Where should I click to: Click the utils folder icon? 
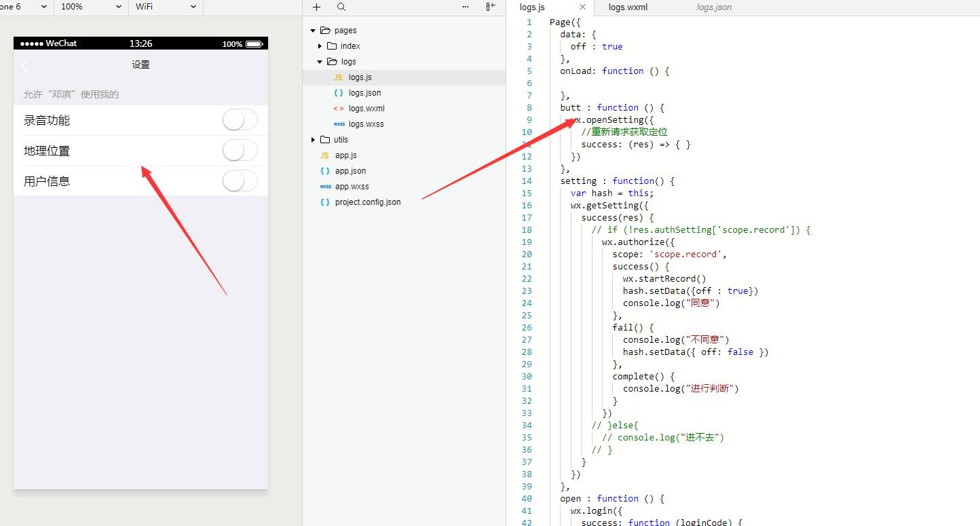pyautogui.click(x=325, y=140)
